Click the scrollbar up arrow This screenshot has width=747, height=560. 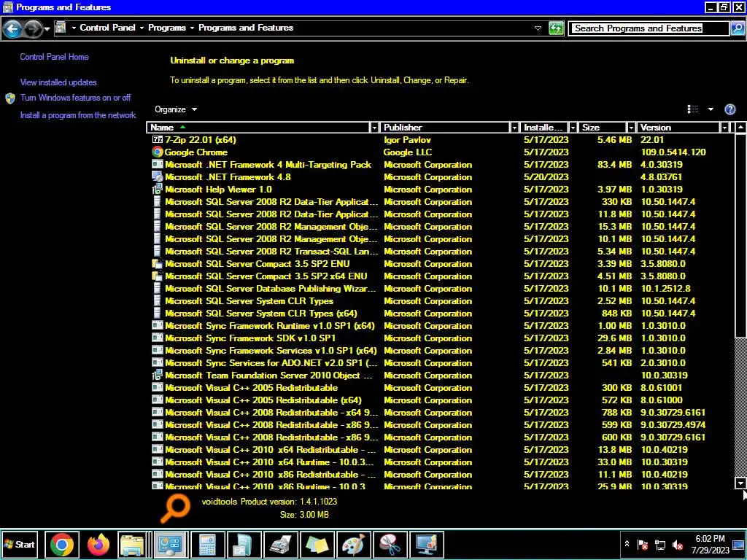(740, 128)
